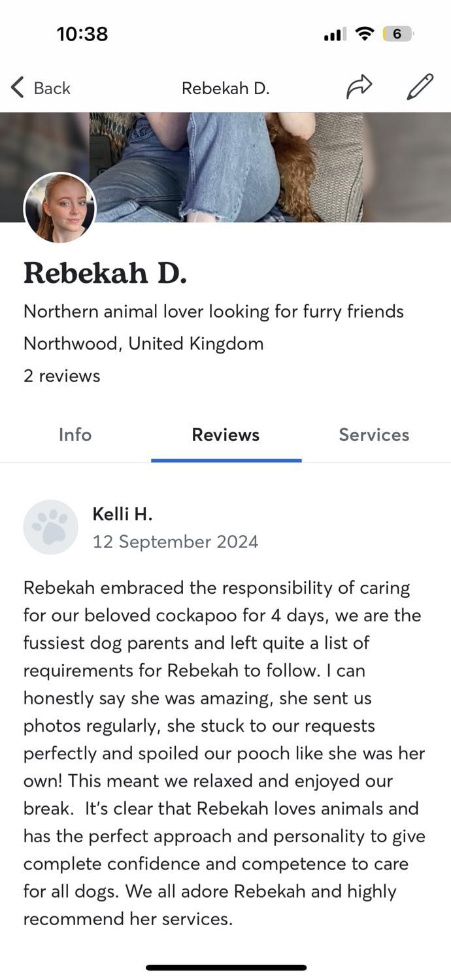Image resolution: width=451 pixels, height=980 pixels.
Task: Tap the Northwood, United Kingdom location
Action: pos(144,343)
